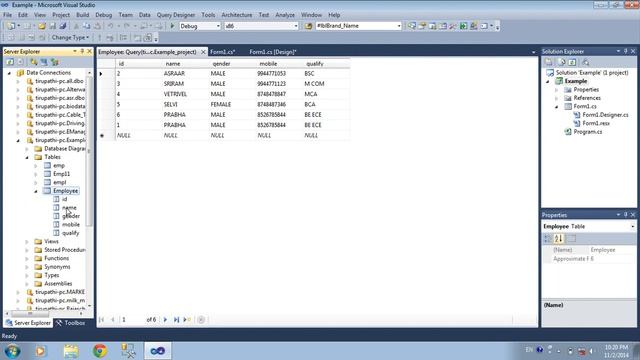Image resolution: width=640 pixels, height=360 pixels.
Task: Open the Architecture menu
Action: click(x=237, y=15)
